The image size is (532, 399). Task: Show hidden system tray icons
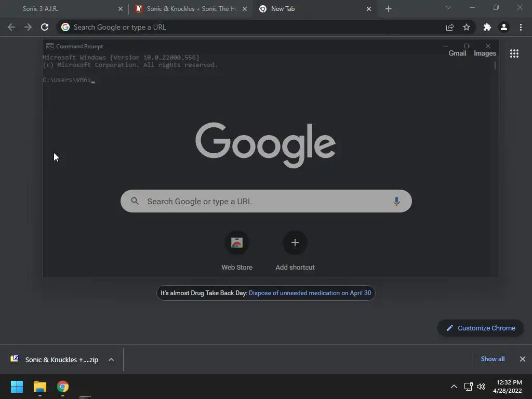(454, 387)
